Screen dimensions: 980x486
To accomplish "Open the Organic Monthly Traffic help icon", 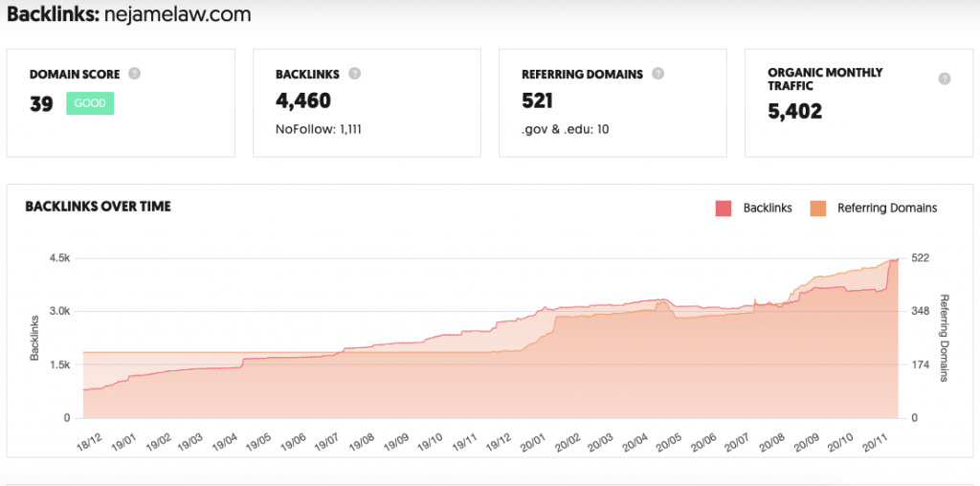I will [945, 78].
